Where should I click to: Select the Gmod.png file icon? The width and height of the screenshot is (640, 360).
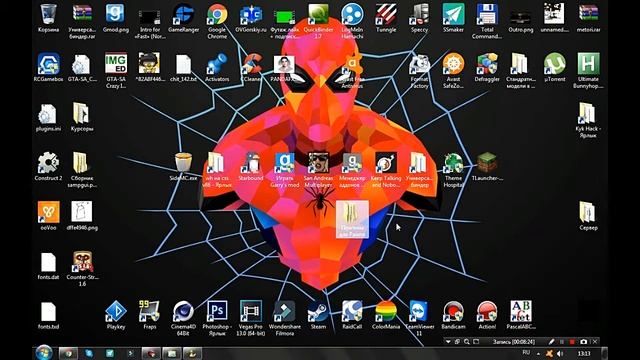[x=116, y=18]
